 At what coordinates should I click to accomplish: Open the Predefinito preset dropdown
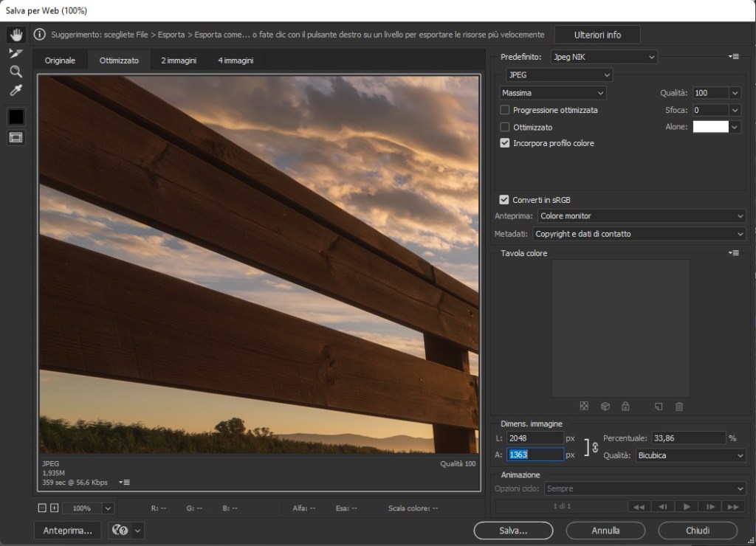(x=604, y=57)
